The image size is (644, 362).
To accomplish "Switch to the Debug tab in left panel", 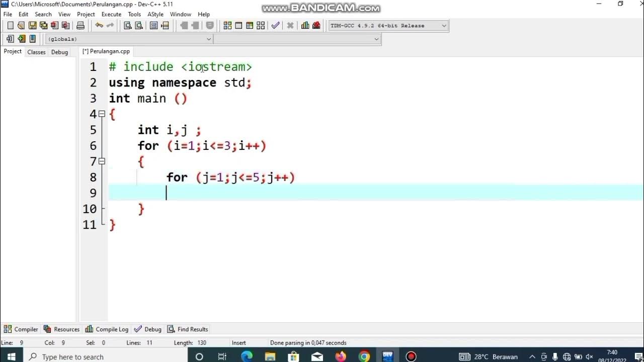I will tap(59, 52).
